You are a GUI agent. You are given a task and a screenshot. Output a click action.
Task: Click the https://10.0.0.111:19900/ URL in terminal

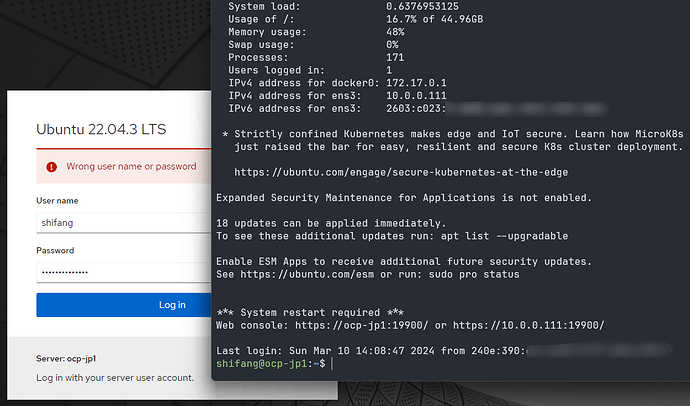pos(529,326)
